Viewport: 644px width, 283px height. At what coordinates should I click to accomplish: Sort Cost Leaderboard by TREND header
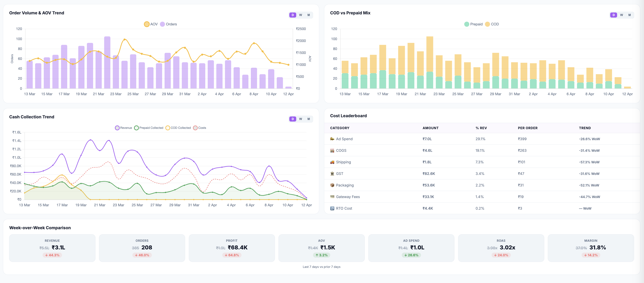[x=585, y=128]
